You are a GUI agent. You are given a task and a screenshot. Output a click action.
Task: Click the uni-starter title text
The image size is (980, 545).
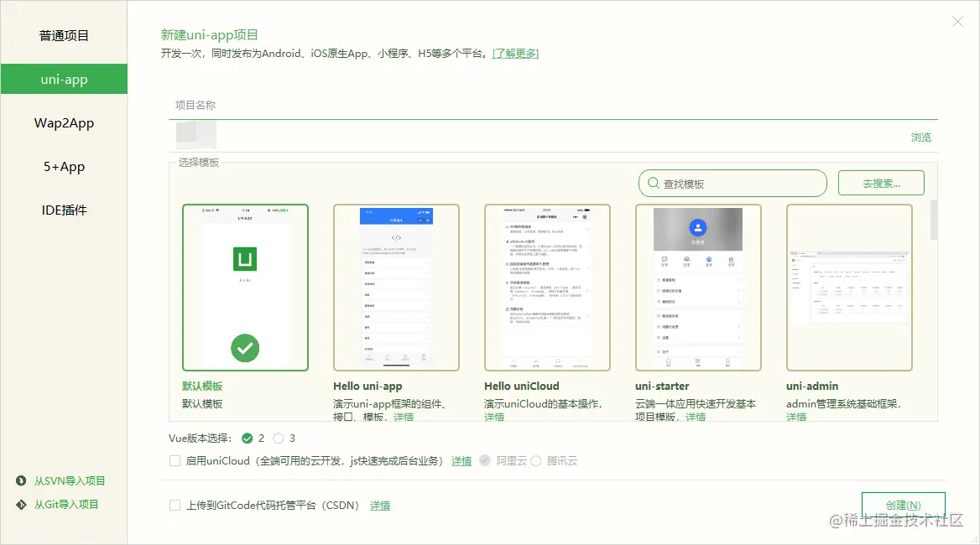662,386
